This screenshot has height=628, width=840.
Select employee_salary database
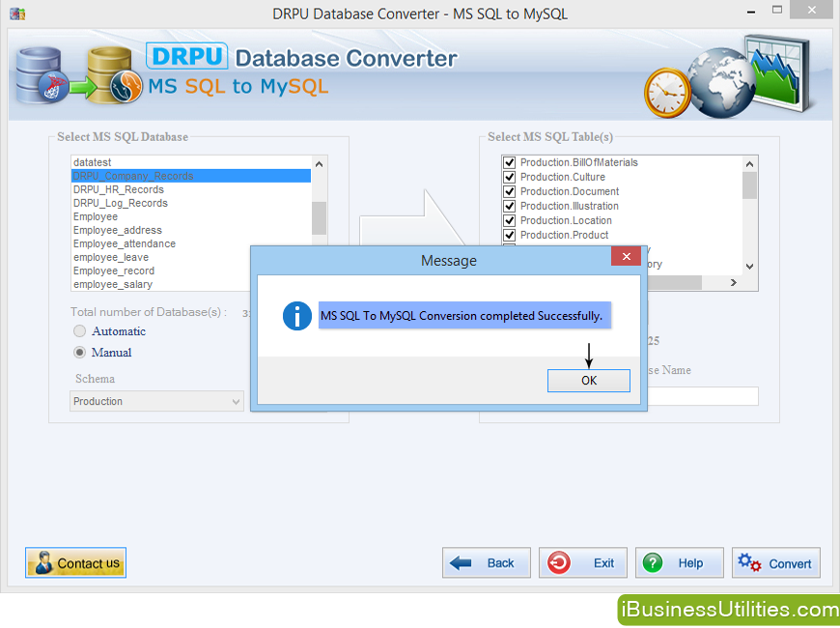(x=160, y=284)
